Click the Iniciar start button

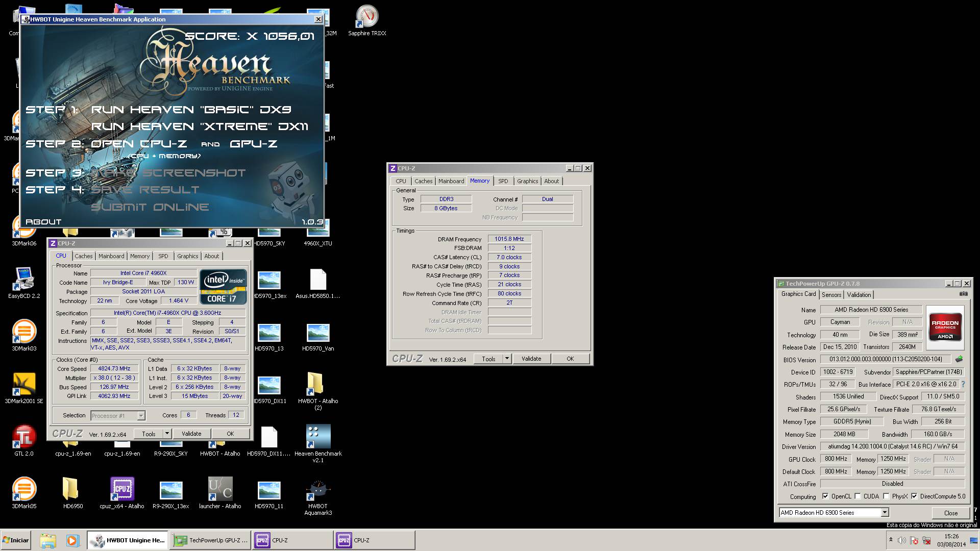pos(16,540)
